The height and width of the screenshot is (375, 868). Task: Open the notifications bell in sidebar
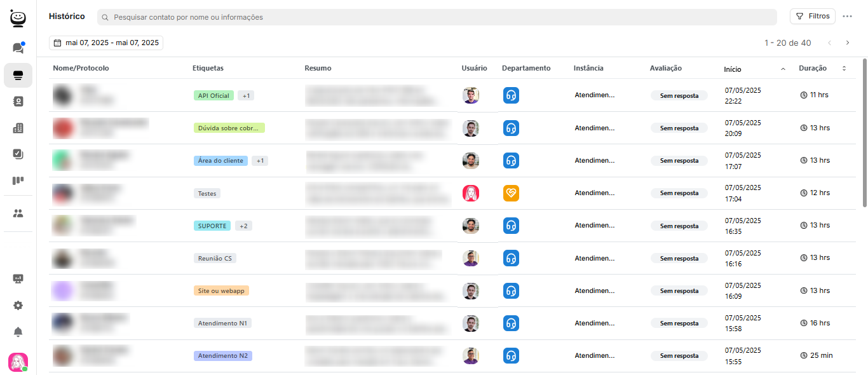pyautogui.click(x=18, y=332)
